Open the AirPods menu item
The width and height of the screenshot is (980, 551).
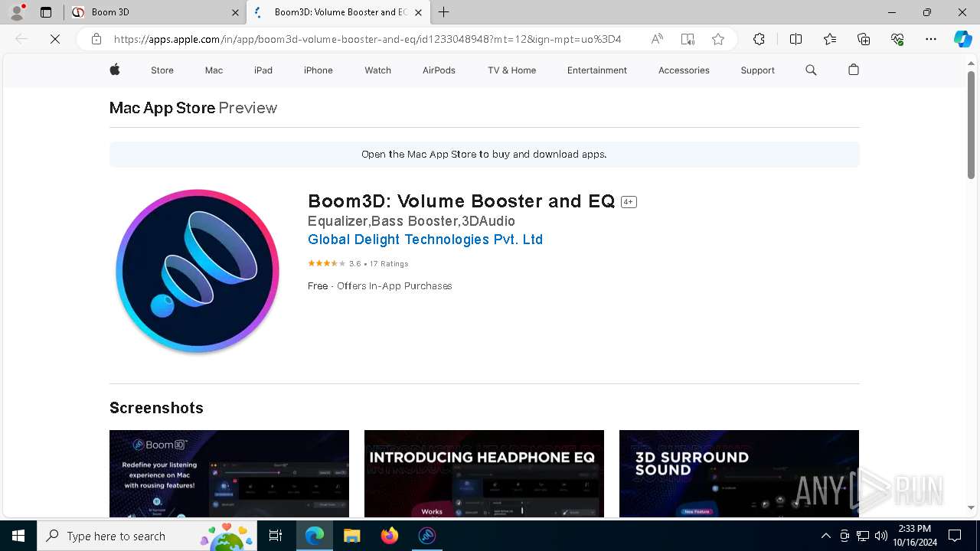(439, 70)
